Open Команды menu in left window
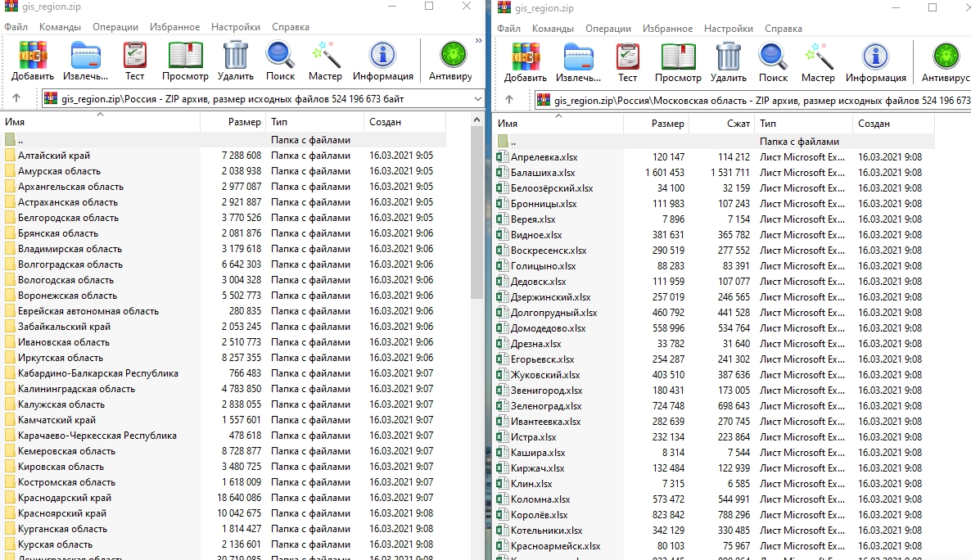 coord(60,27)
